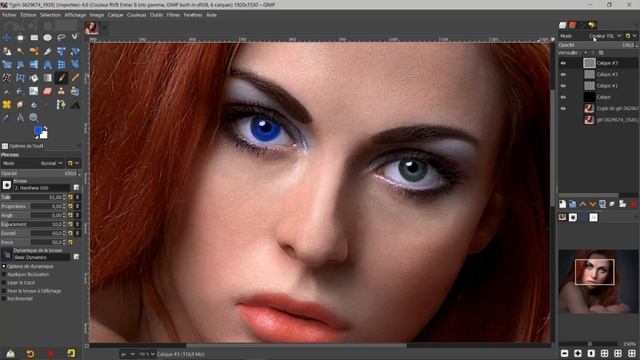Hide the Copie de girl layer
640x360 pixels.
[563, 109]
